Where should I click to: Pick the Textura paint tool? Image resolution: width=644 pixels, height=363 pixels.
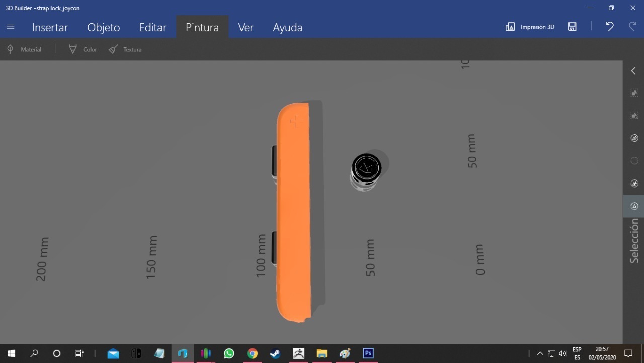pyautogui.click(x=125, y=49)
